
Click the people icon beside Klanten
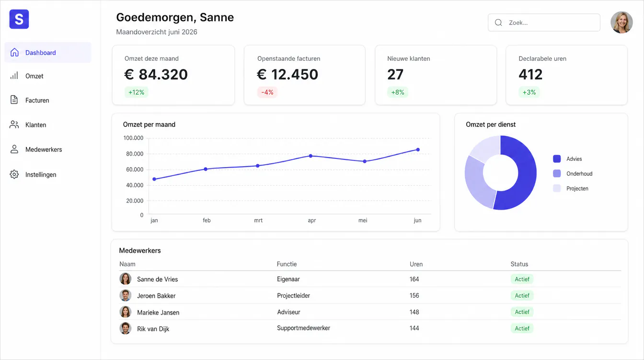14,124
